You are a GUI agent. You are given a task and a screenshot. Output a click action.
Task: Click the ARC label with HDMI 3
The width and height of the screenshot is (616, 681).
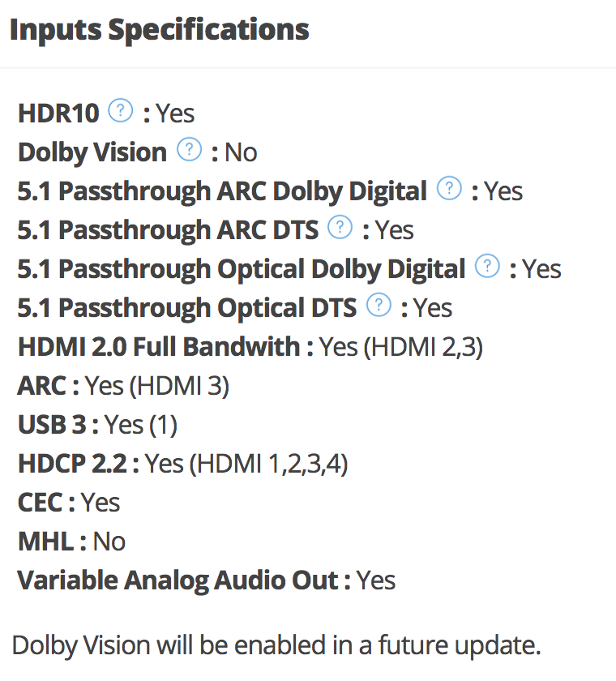click(41, 386)
